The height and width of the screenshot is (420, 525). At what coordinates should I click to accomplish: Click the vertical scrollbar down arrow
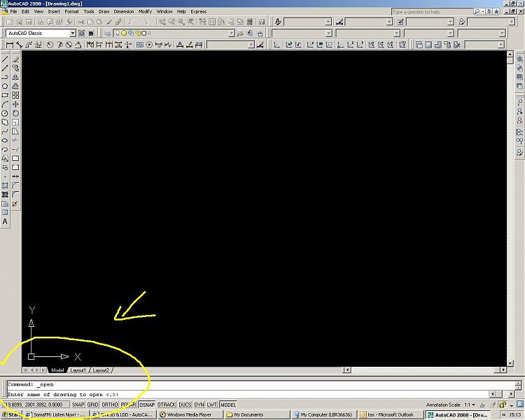510,363
